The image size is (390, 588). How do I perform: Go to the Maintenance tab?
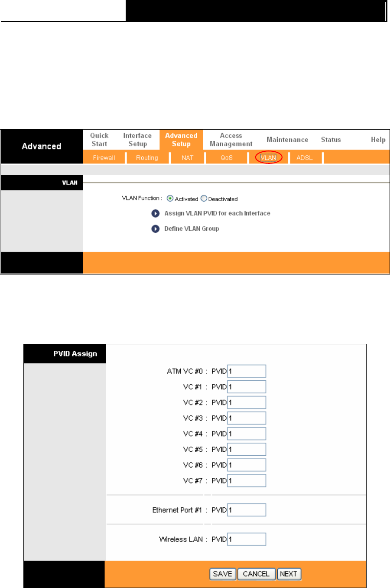[287, 140]
